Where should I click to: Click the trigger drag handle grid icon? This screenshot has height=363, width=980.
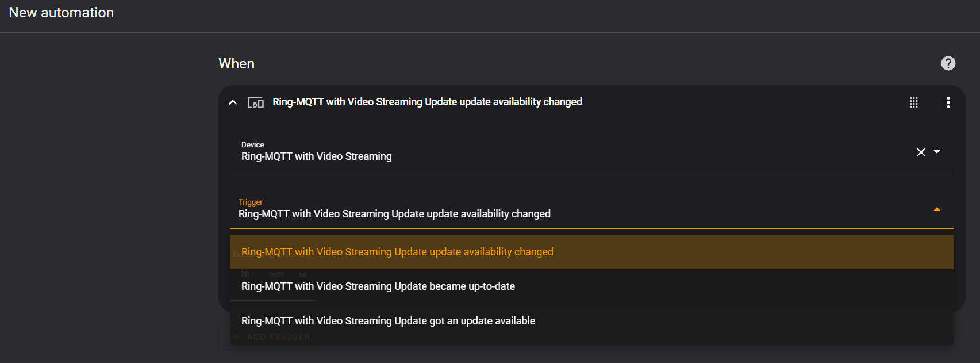tap(913, 102)
